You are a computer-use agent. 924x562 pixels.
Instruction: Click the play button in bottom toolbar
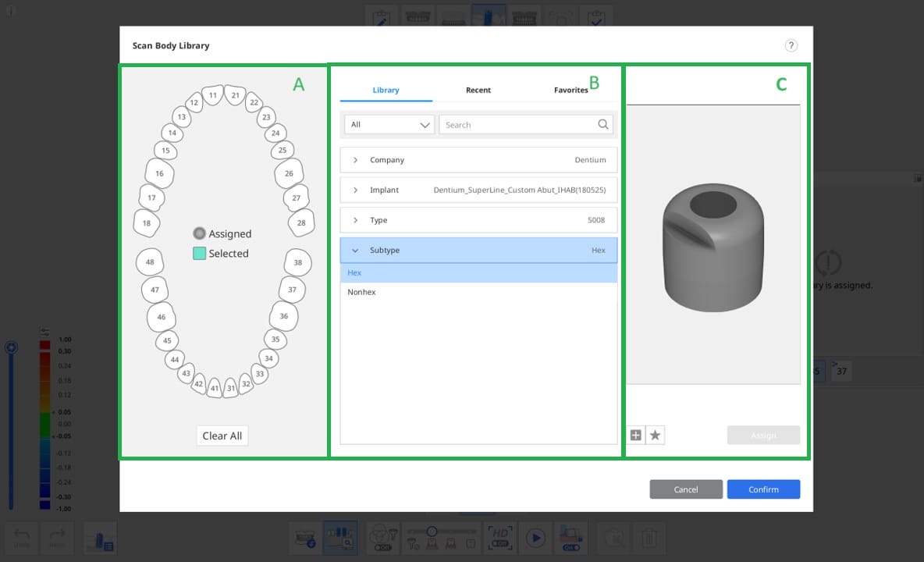[535, 538]
